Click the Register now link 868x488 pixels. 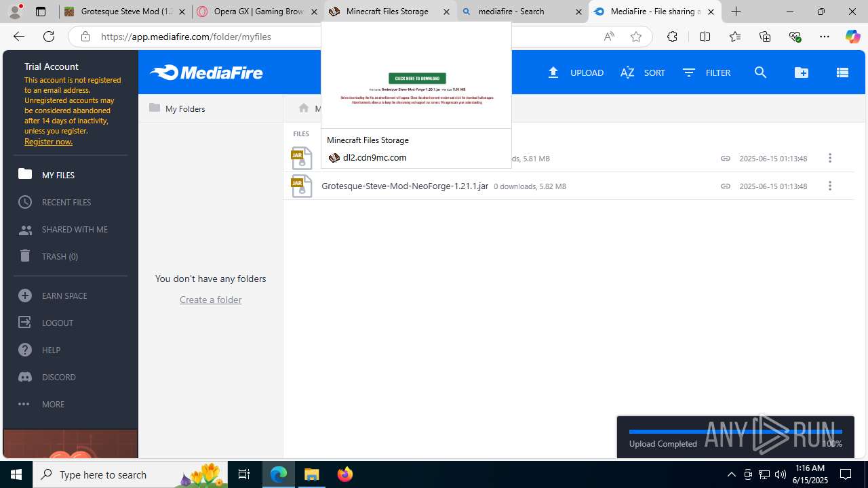tap(48, 142)
